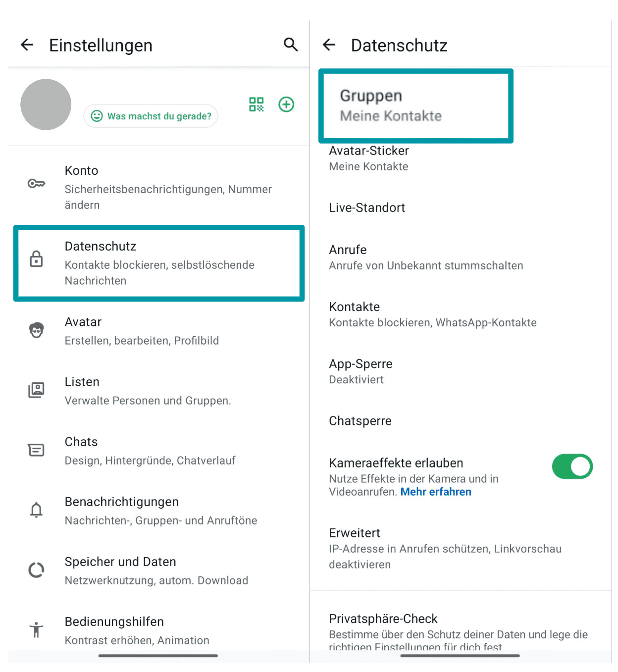Open the App-Sperre option
618x672 pixels.
361,371
